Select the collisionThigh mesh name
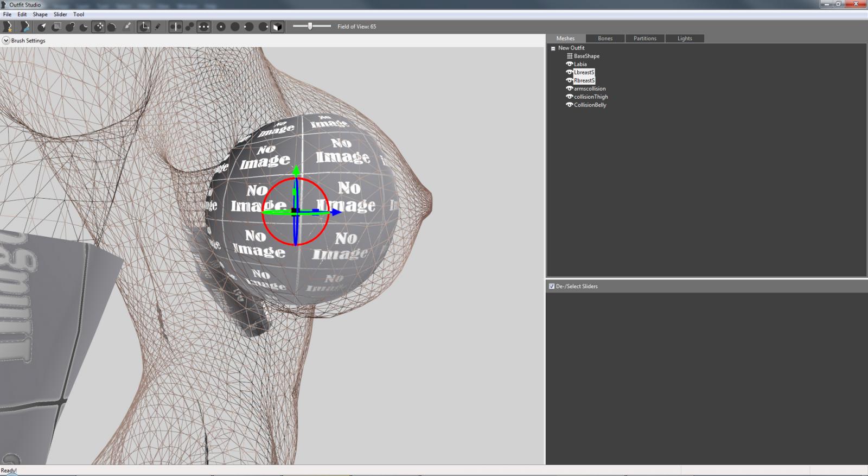868x476 pixels. [x=591, y=97]
